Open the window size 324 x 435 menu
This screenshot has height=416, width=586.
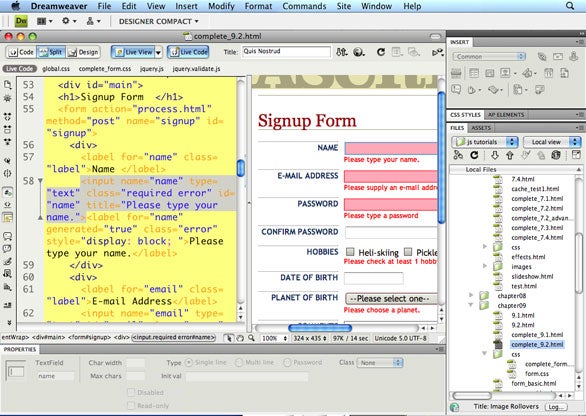310,338
